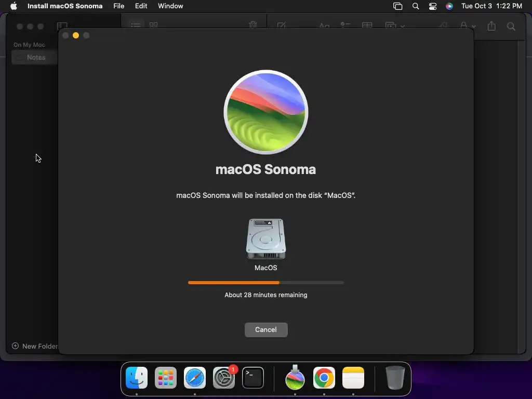The height and width of the screenshot is (399, 532).
Task: Open the Apple menu
Action: (14, 6)
